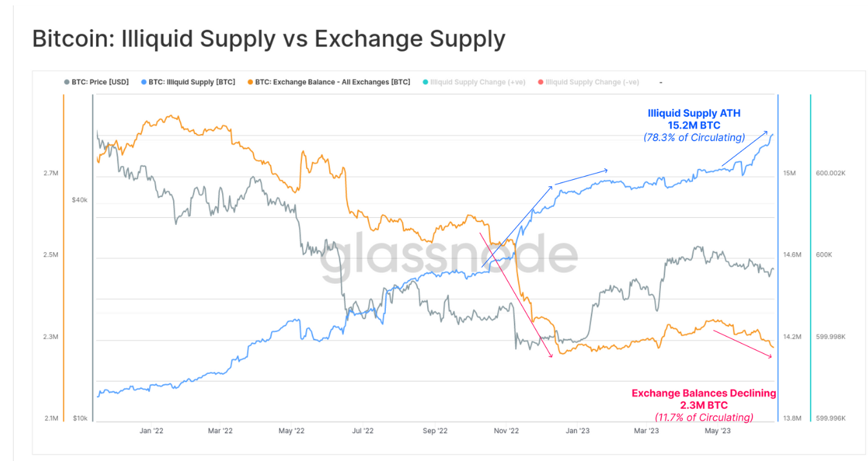Viewport: 868px width, 461px height.
Task: Enable the Illiquid Supply Change (-ve) series
Action: click(x=592, y=83)
